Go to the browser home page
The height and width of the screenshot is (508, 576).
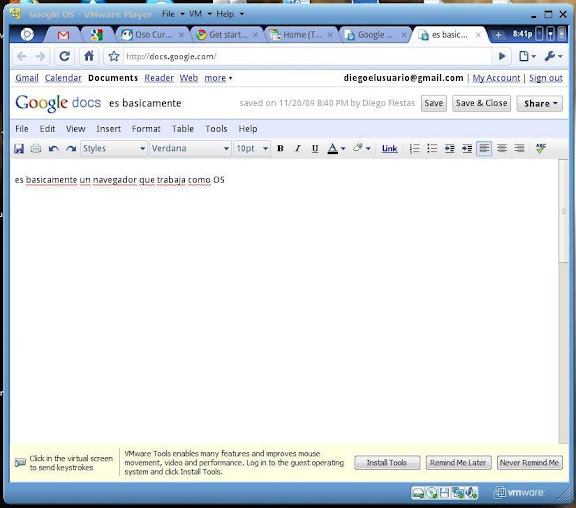point(89,56)
